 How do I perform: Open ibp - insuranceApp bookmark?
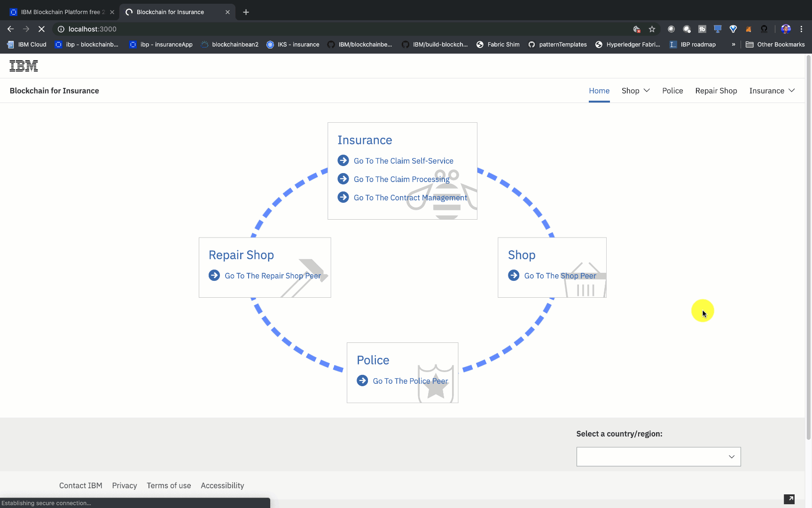[x=161, y=44]
